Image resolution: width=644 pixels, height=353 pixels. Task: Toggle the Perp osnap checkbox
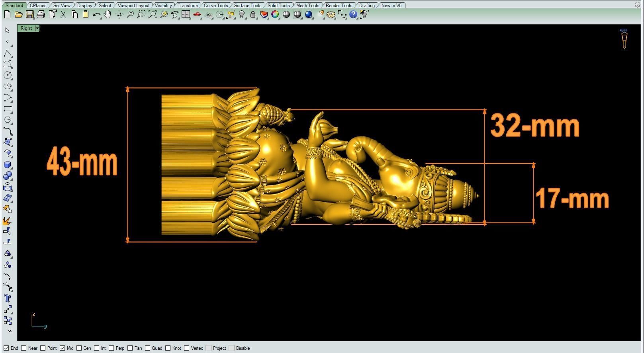tap(112, 348)
